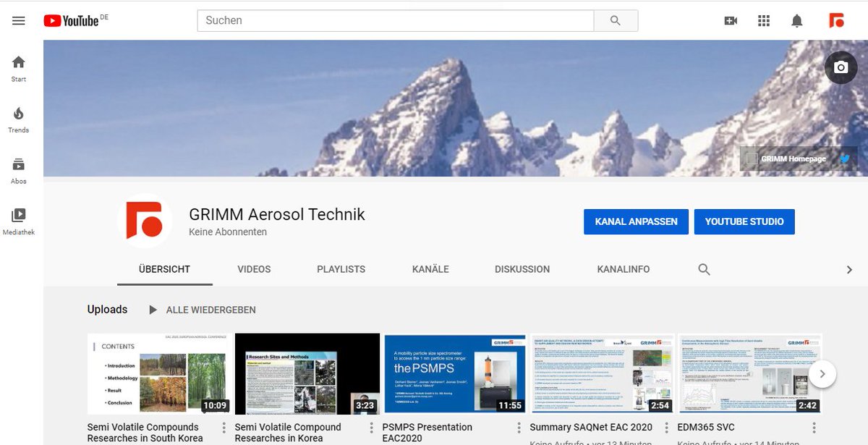Click the KANAL ANPASSEN button
The width and height of the screenshot is (868, 445).
click(x=637, y=221)
